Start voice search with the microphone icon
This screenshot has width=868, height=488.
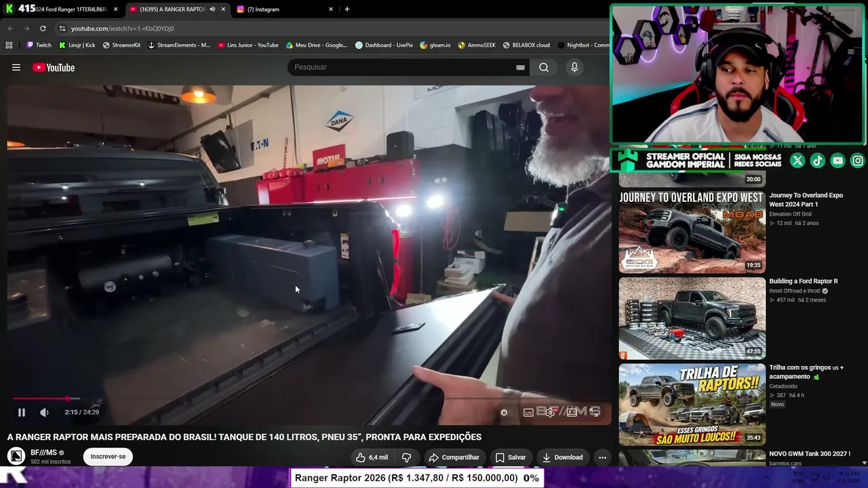[x=574, y=67]
